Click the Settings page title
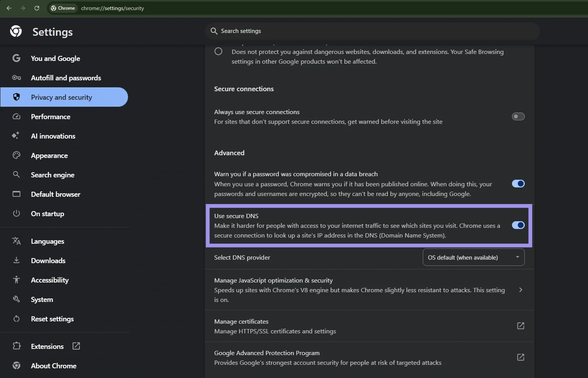This screenshot has width=588, height=378. 52,32
